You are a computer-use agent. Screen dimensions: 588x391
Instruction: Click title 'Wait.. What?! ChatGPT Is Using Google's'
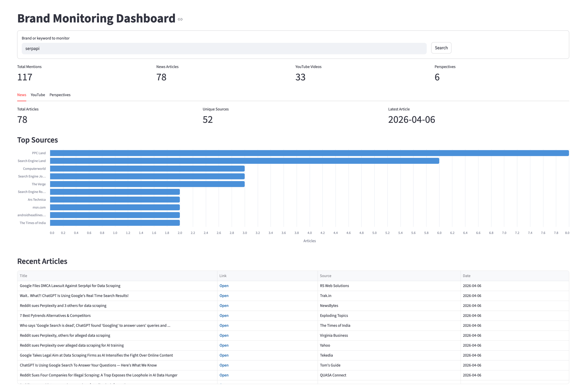[74, 296]
